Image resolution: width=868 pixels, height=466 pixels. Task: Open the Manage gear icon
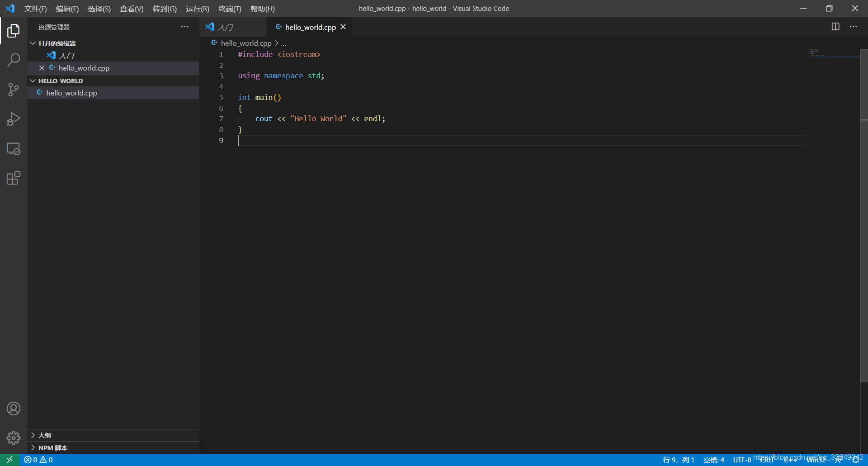click(x=14, y=437)
